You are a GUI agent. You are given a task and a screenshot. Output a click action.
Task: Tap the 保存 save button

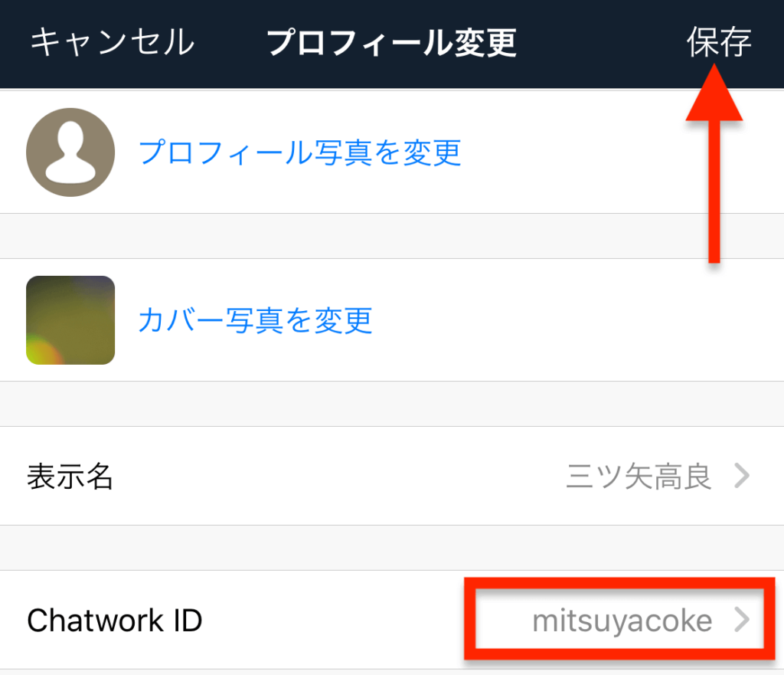719,42
